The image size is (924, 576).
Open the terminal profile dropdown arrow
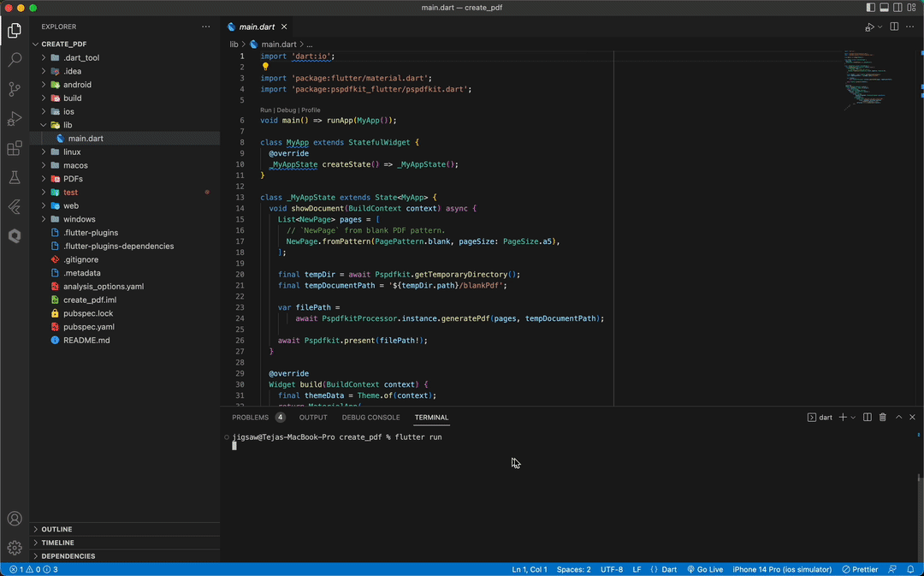[x=851, y=417]
